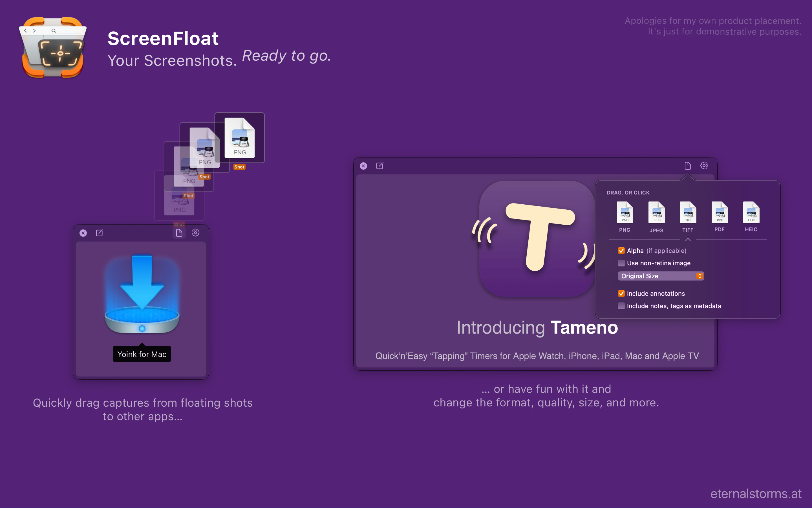Collapse the format options chevron

tap(688, 240)
